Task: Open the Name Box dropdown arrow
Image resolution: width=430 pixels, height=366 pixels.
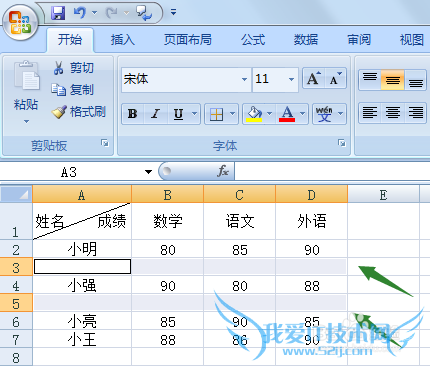Action: [148, 172]
